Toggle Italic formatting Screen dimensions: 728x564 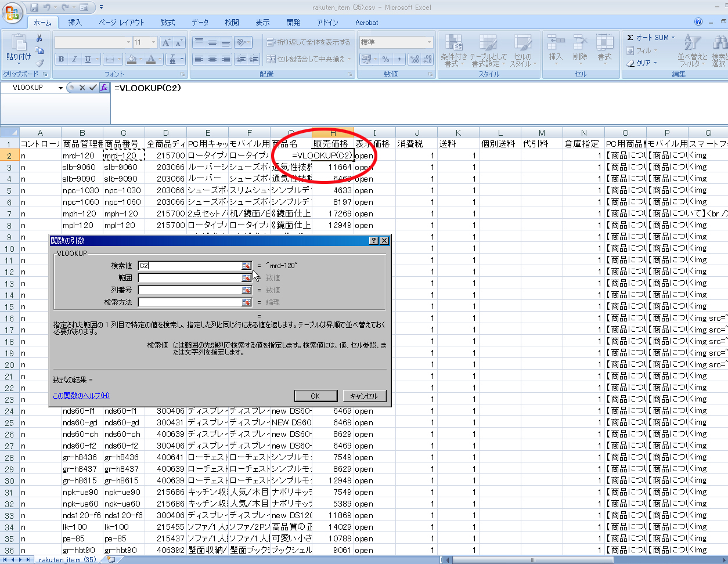74,59
